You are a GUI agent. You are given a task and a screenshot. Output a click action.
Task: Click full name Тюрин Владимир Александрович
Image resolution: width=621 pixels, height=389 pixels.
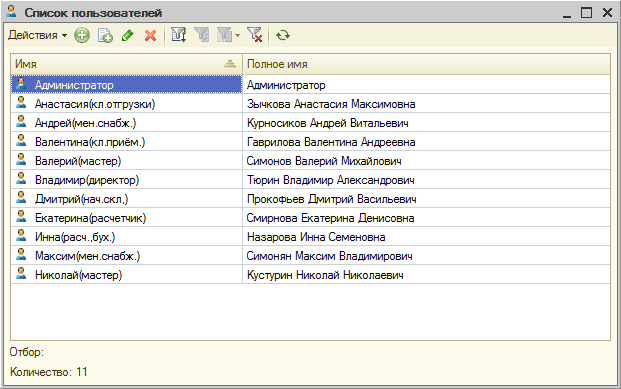coord(331,180)
